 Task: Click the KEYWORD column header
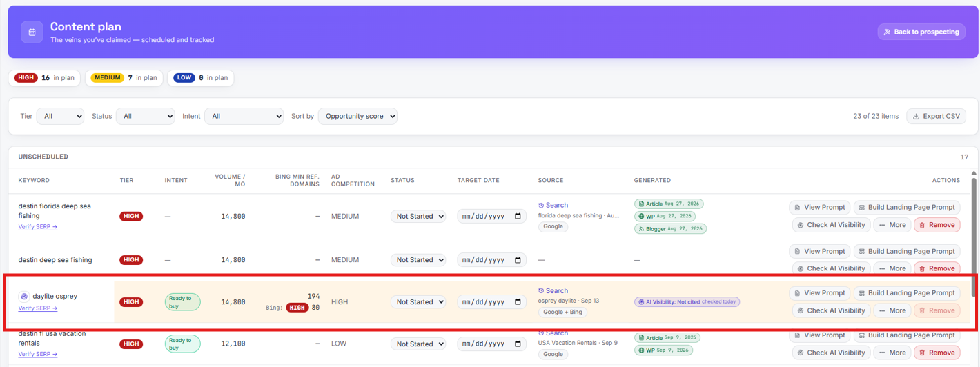pyautogui.click(x=34, y=180)
